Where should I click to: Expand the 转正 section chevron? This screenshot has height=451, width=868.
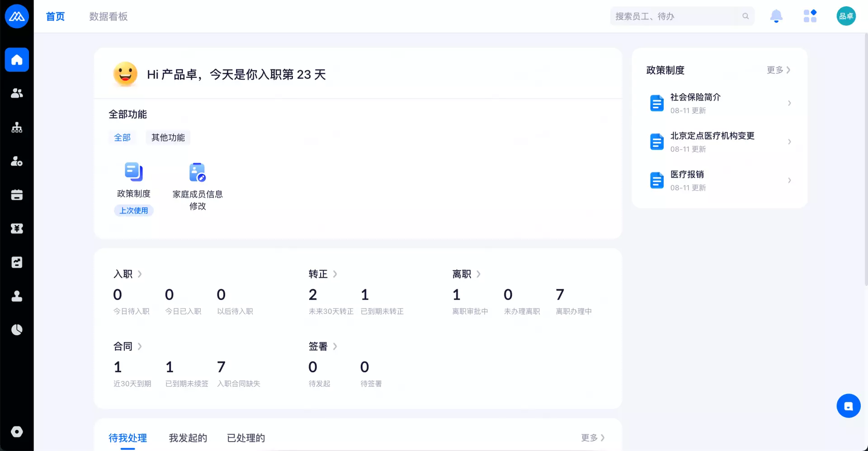[x=335, y=274]
